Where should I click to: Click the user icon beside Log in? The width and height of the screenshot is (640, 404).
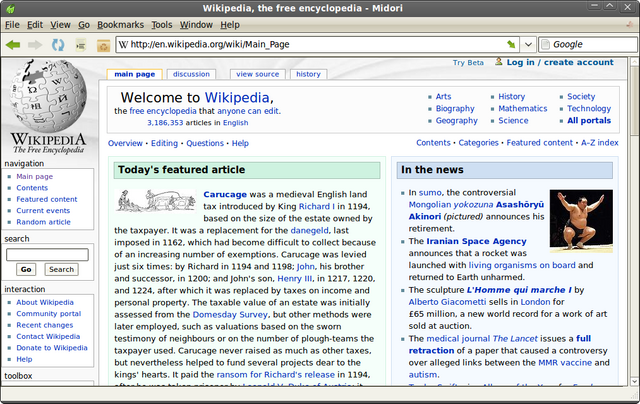(x=498, y=62)
